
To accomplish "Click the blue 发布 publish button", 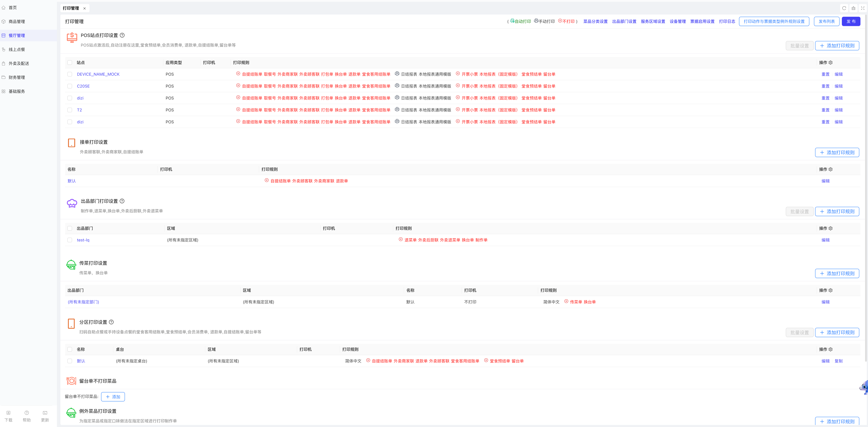I will (851, 21).
